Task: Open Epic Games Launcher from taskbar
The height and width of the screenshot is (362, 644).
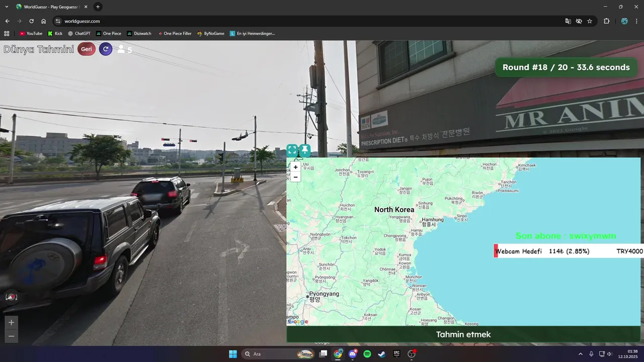Action: point(396,354)
